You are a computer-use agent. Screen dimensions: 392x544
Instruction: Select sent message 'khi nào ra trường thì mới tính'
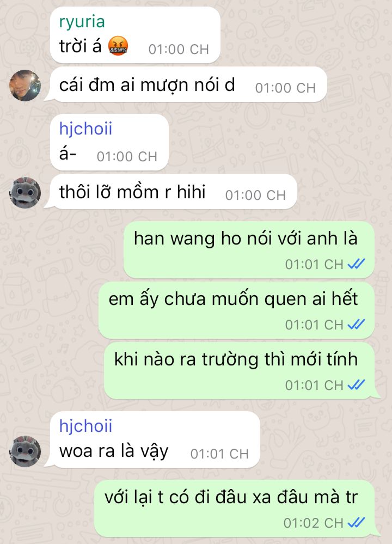coord(240,371)
